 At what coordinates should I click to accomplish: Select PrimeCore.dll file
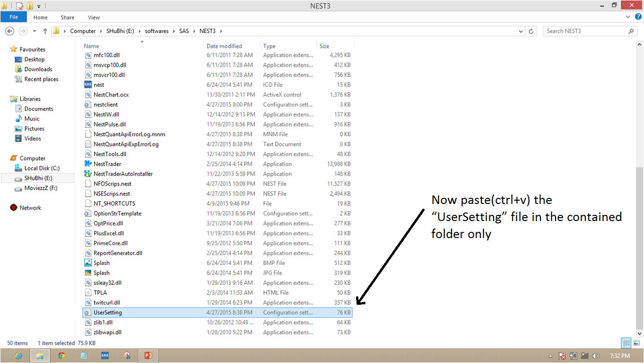[x=110, y=243]
